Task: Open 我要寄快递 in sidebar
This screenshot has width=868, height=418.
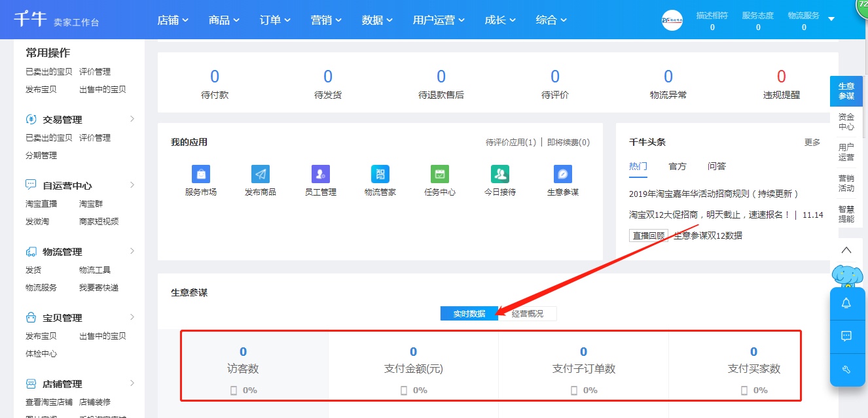Action: 99,288
